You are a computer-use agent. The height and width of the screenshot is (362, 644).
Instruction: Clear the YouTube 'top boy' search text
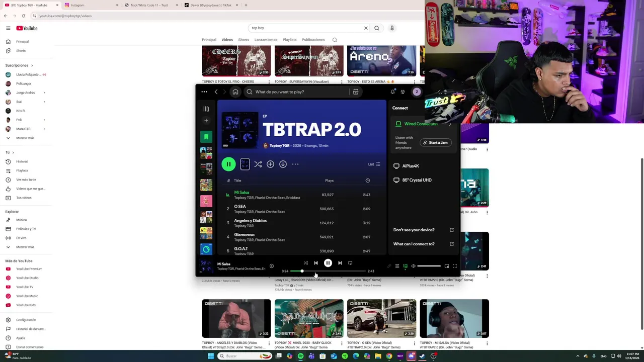tap(366, 28)
